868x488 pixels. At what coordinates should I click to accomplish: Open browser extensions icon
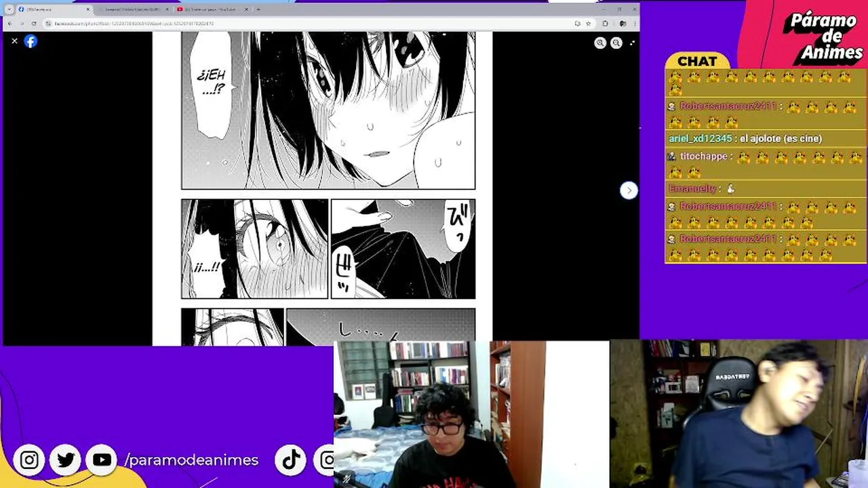click(x=605, y=23)
